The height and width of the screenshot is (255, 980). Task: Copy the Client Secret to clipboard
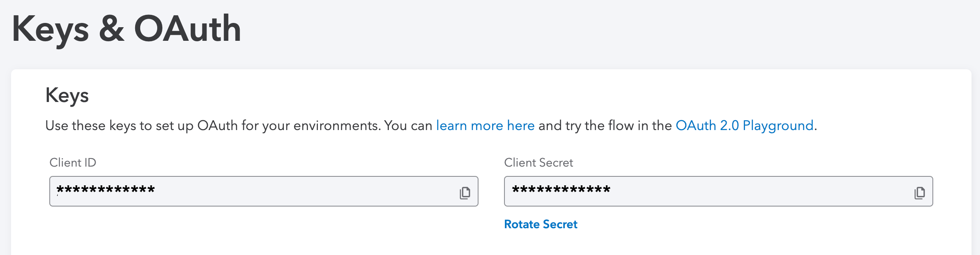tap(920, 193)
